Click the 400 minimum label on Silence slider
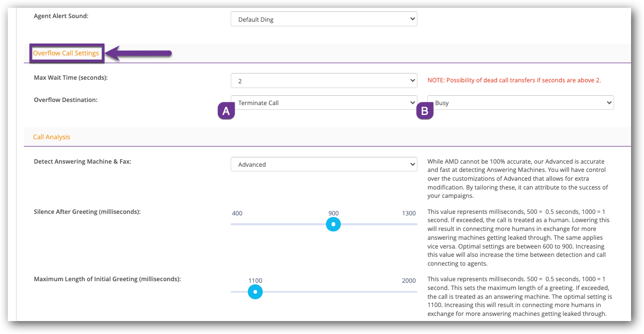Viewport: 644px width, 334px height. [x=237, y=213]
